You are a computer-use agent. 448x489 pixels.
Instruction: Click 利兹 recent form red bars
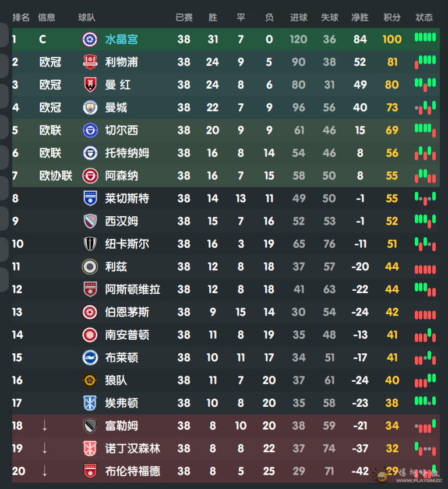(425, 269)
